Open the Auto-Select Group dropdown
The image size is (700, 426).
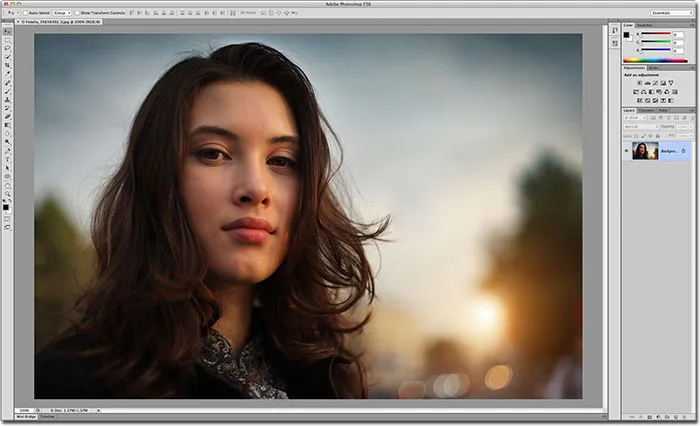click(x=62, y=13)
